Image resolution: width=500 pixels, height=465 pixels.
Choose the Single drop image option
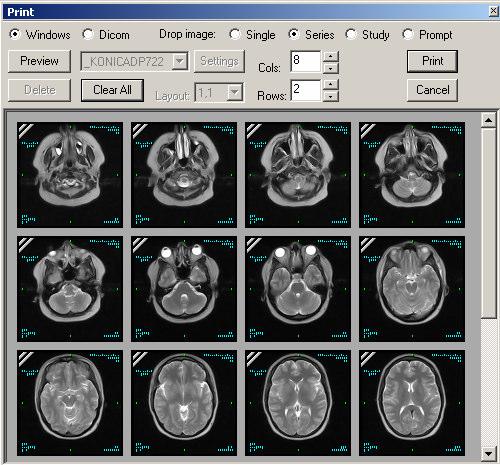click(x=235, y=34)
